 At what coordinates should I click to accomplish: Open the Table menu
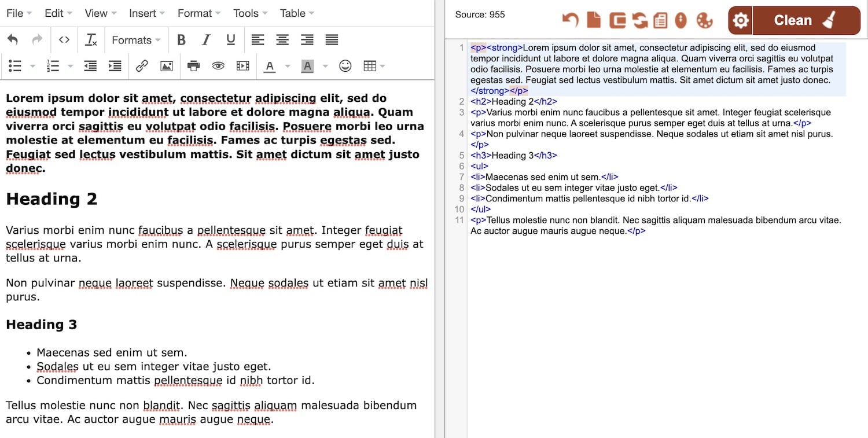tap(297, 13)
